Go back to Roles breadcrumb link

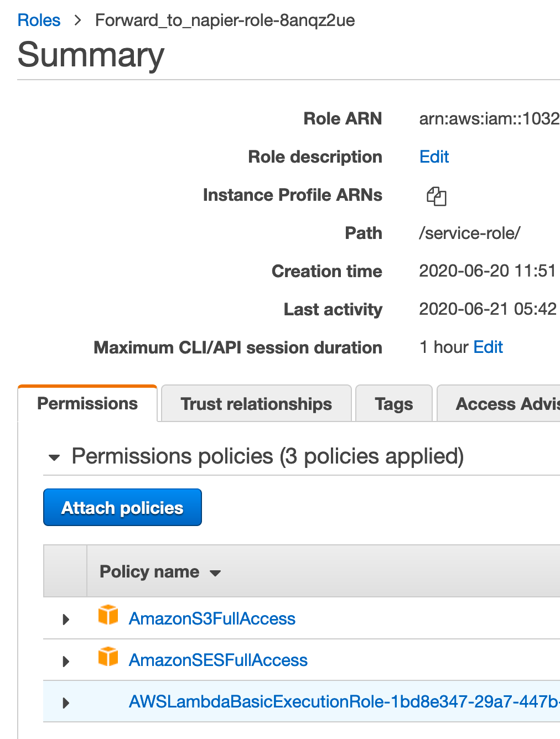click(x=39, y=20)
